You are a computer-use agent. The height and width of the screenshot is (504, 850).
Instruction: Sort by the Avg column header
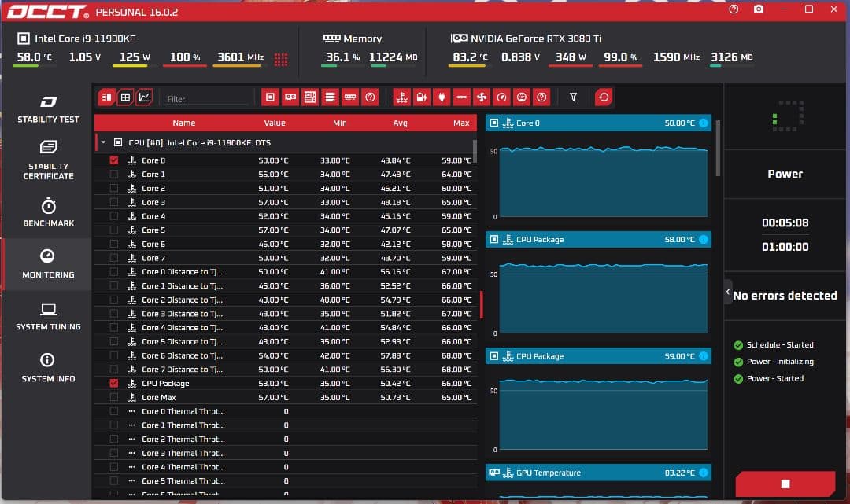click(x=400, y=123)
